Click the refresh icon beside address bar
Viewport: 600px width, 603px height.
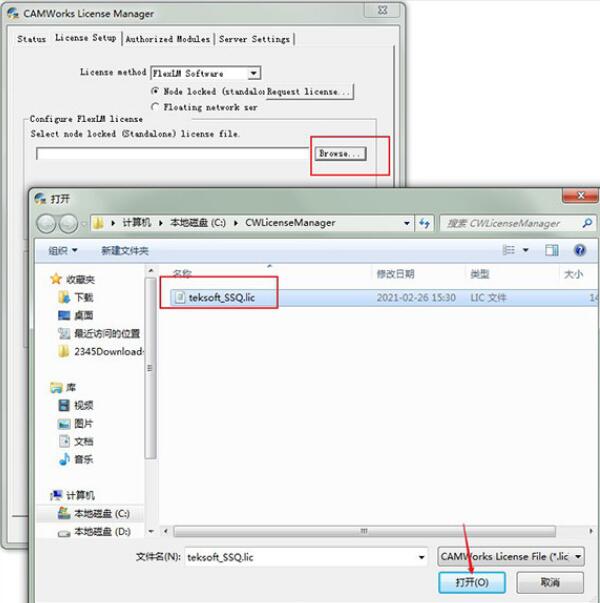point(424,223)
